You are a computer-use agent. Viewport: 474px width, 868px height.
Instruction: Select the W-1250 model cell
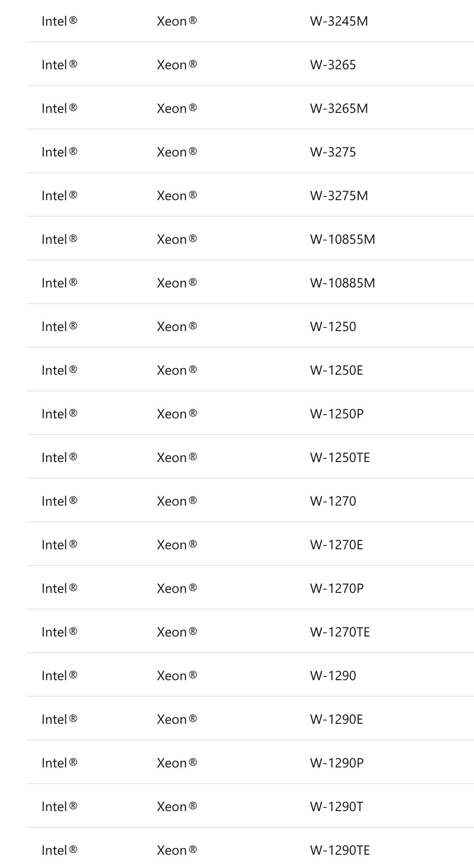click(x=333, y=327)
